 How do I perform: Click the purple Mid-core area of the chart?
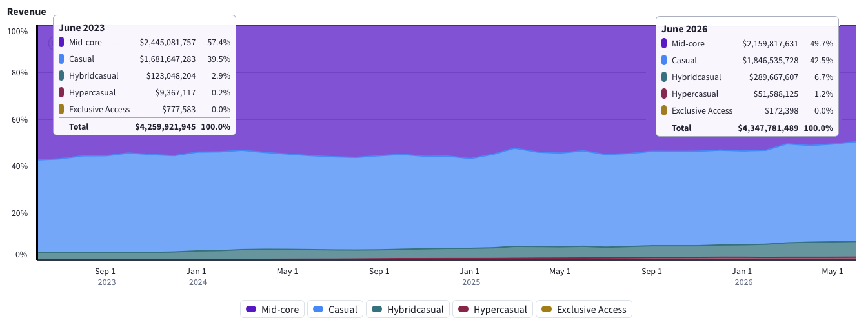(x=445, y=90)
